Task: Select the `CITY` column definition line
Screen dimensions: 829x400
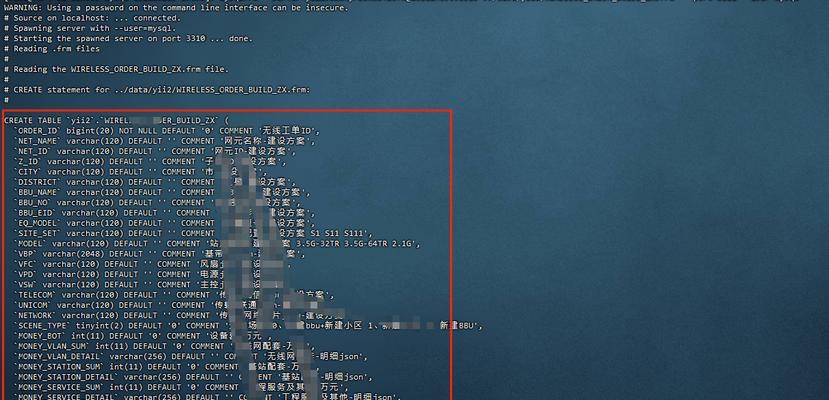Action: click(x=140, y=172)
